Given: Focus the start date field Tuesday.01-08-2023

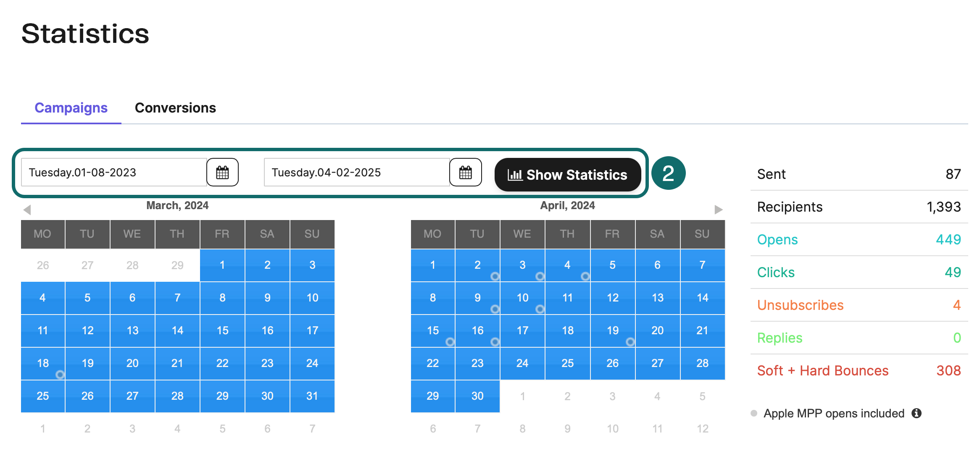Looking at the screenshot, I should click(114, 172).
